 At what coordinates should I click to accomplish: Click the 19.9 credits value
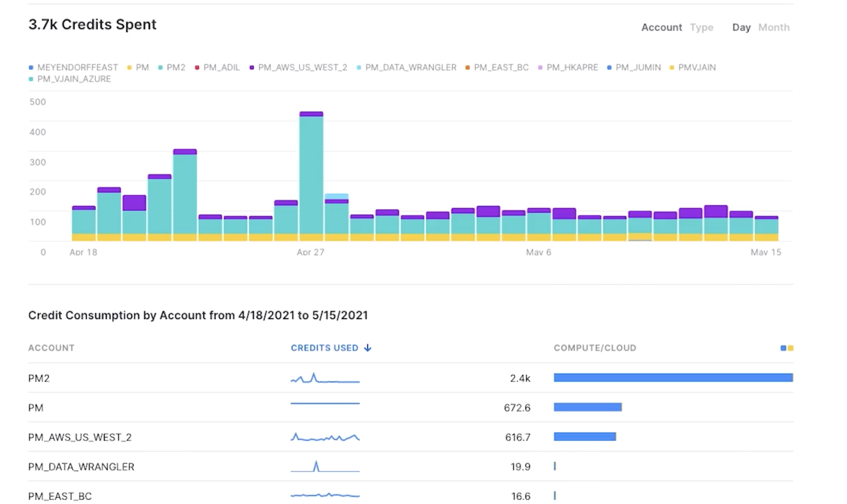pos(520,466)
